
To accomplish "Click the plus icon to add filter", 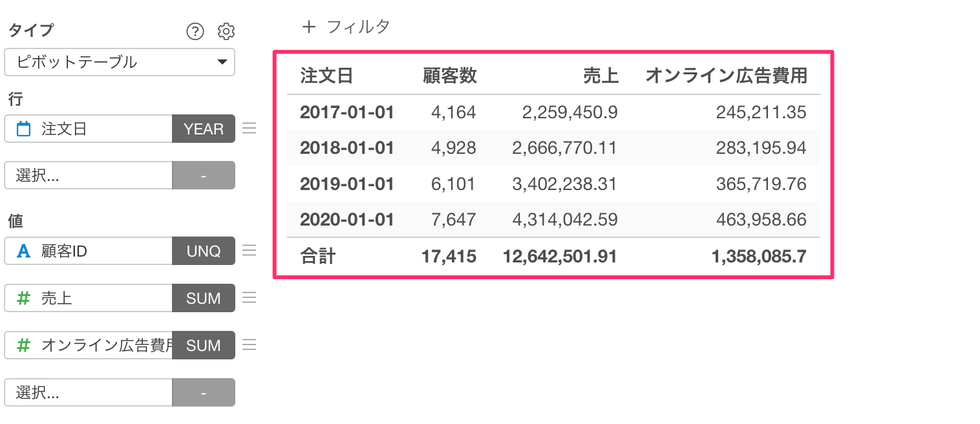I will [x=309, y=26].
